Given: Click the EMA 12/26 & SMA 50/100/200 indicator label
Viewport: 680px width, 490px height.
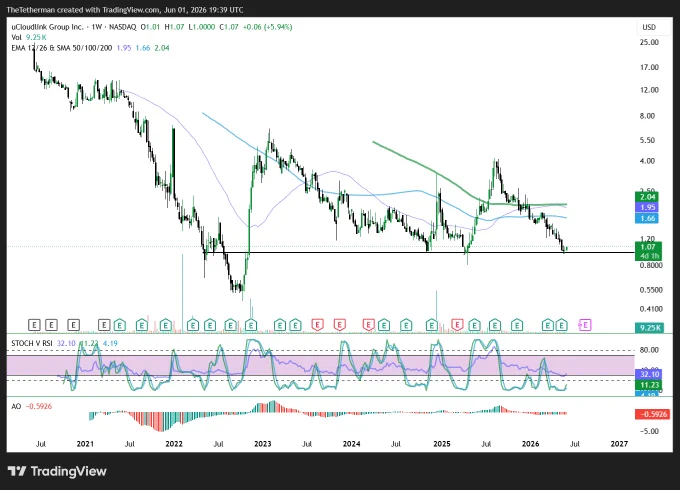Looking at the screenshot, I should (62, 48).
